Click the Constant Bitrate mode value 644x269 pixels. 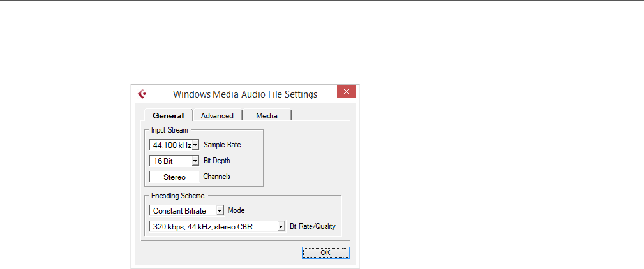pos(183,210)
